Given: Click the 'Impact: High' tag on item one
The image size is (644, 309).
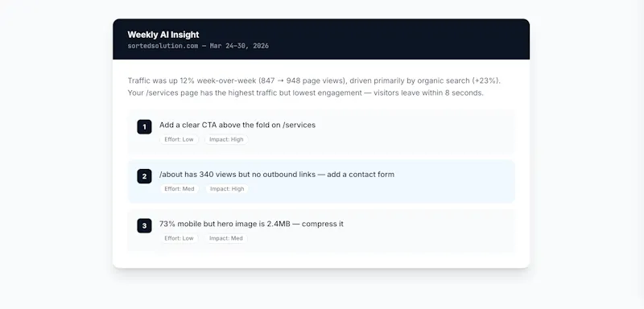Looking at the screenshot, I should tap(226, 139).
